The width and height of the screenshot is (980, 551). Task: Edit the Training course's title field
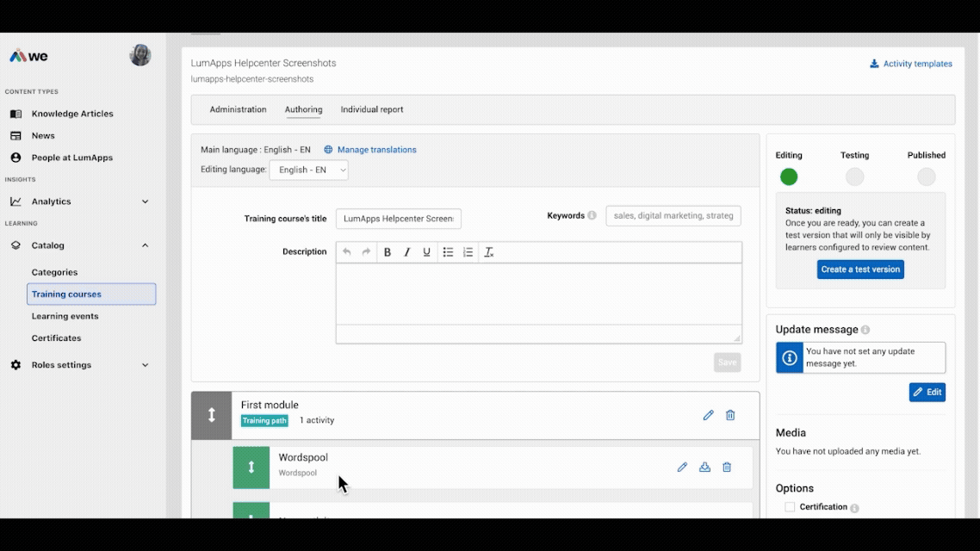399,219
